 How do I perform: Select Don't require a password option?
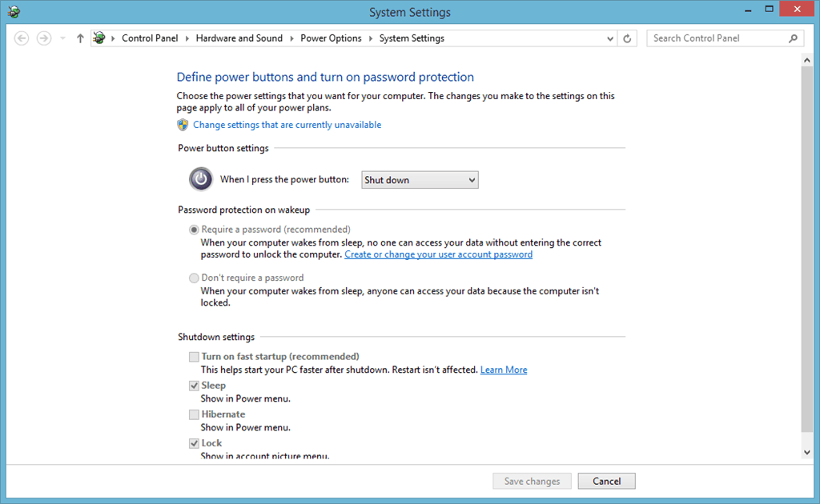click(194, 278)
